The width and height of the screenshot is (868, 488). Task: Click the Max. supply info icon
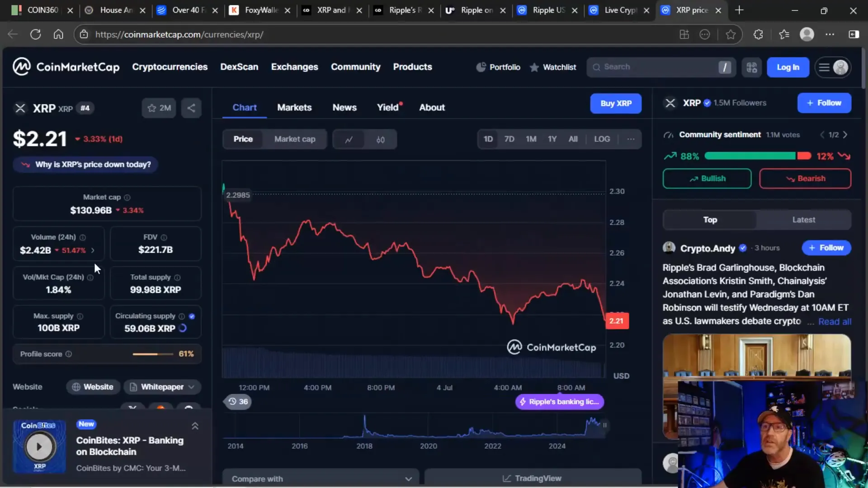[x=80, y=316]
